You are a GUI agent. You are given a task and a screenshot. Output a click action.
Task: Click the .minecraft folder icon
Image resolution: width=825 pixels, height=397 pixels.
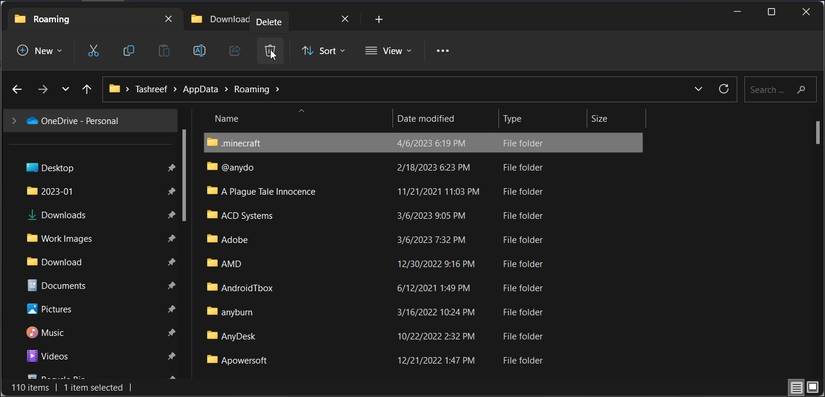pyautogui.click(x=212, y=142)
